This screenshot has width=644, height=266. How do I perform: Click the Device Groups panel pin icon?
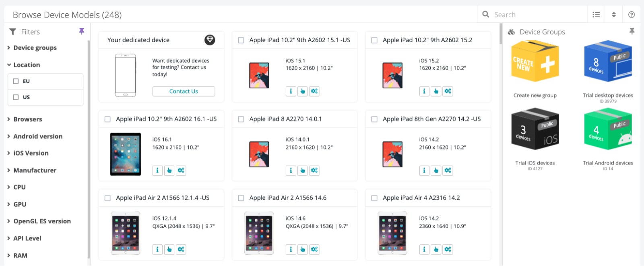632,31
